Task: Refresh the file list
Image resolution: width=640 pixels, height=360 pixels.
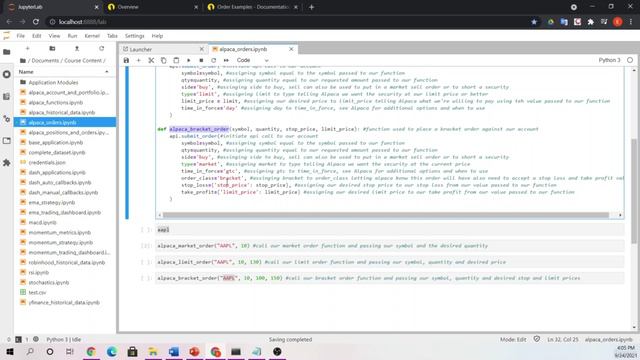Action: 101,49
